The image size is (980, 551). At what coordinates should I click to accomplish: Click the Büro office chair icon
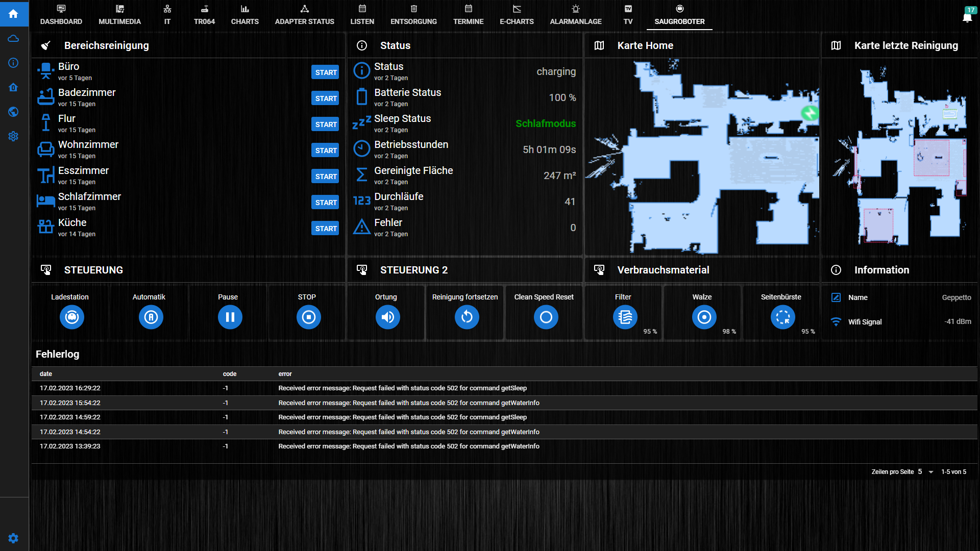click(x=46, y=71)
